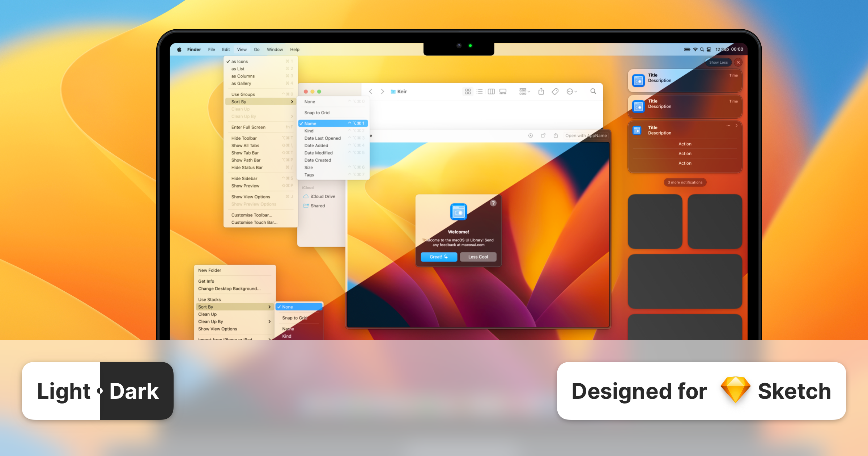The width and height of the screenshot is (868, 456).
Task: Check the 'as Icons' view option
Action: 239,62
